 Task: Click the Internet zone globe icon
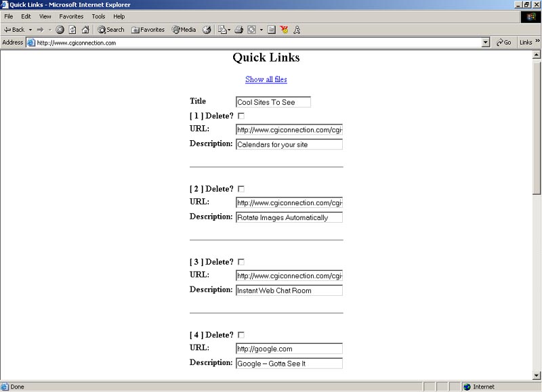(467, 387)
